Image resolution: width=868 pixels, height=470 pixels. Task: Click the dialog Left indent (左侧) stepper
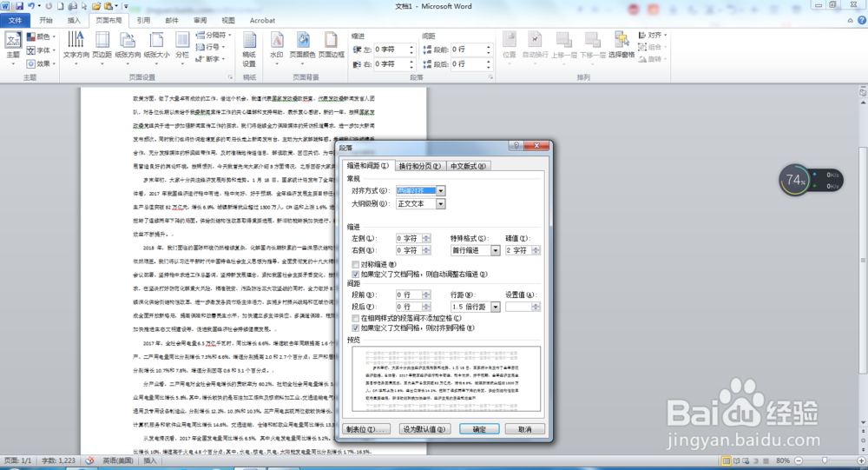click(426, 238)
